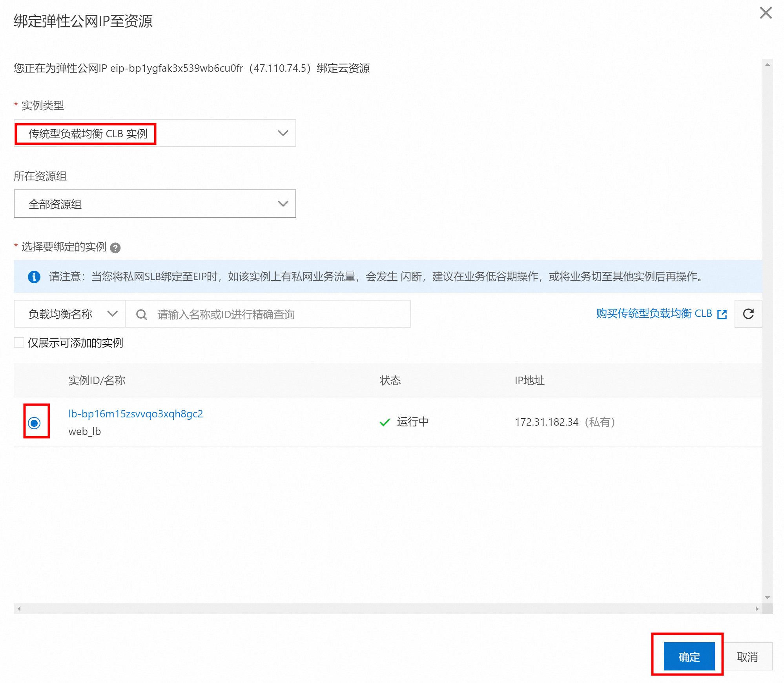Click the search magnifier icon

coord(141,314)
